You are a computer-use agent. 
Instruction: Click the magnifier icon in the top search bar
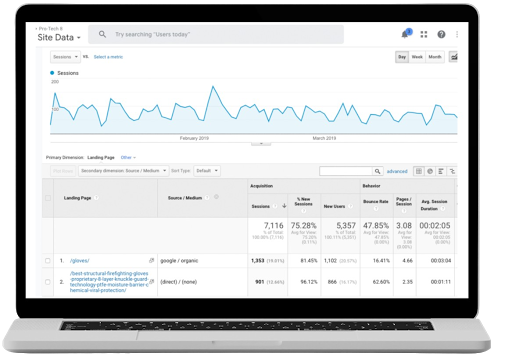pyautogui.click(x=102, y=34)
